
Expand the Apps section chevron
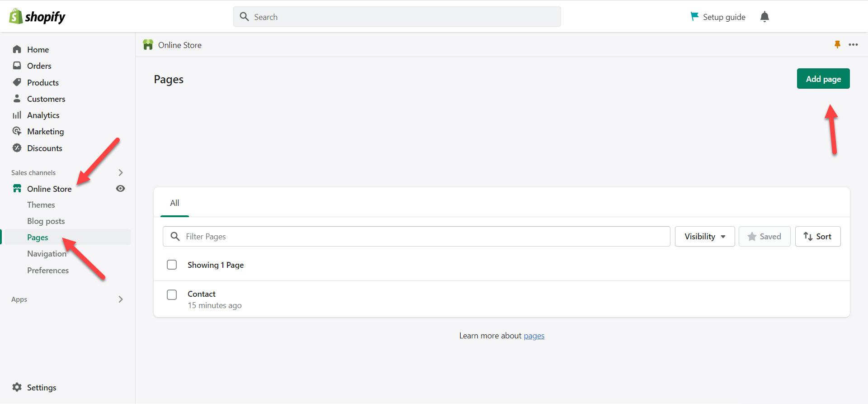click(120, 299)
